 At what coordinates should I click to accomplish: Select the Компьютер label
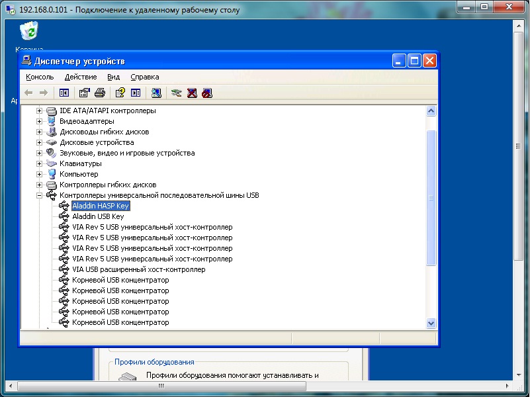pyautogui.click(x=79, y=174)
